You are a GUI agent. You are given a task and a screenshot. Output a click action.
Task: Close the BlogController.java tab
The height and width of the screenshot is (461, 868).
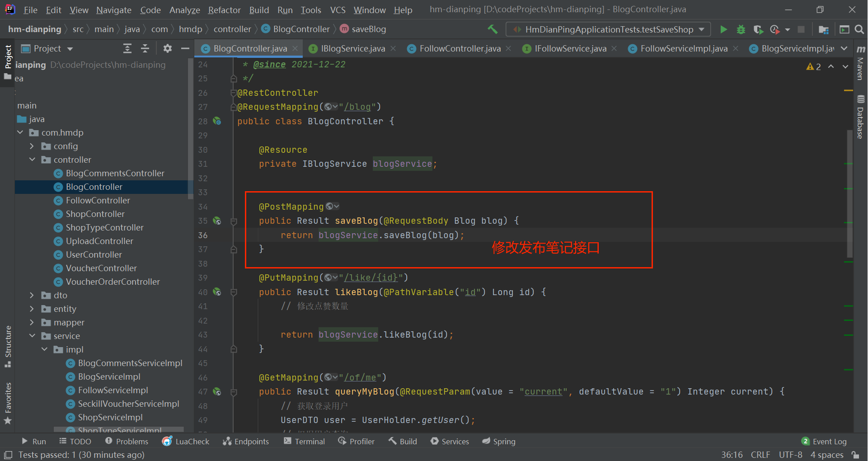pos(295,48)
